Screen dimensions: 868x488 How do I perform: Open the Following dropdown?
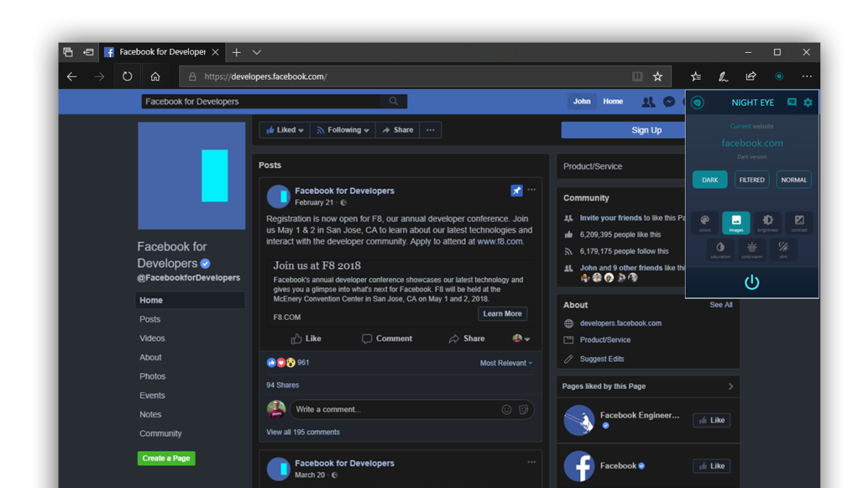[x=342, y=129]
